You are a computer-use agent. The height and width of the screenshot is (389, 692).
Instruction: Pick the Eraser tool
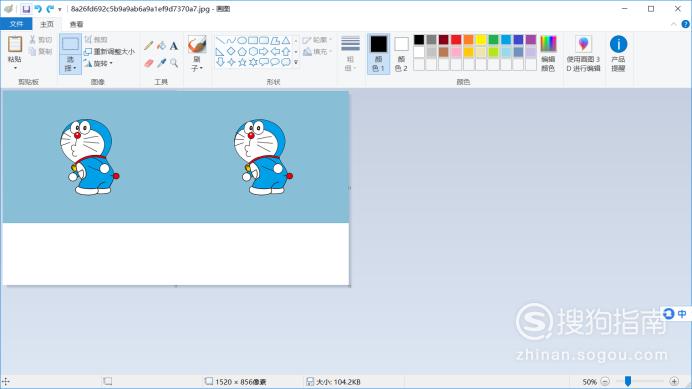pos(149,63)
